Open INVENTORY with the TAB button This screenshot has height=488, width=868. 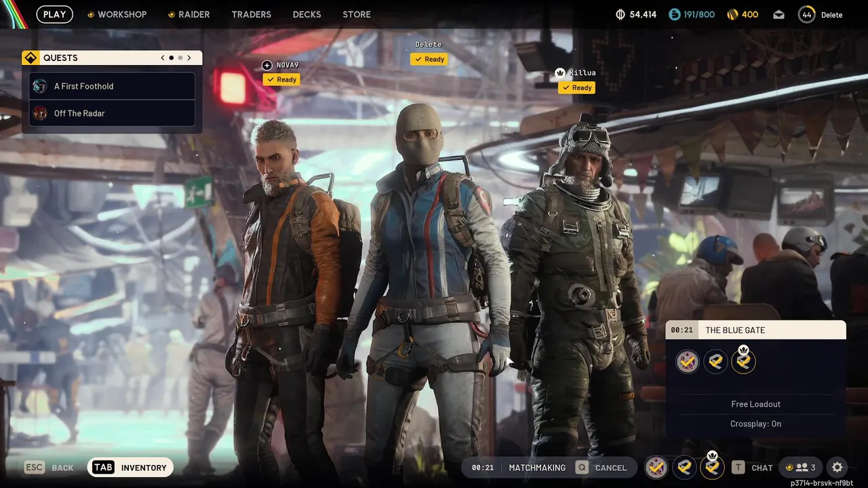click(x=130, y=467)
